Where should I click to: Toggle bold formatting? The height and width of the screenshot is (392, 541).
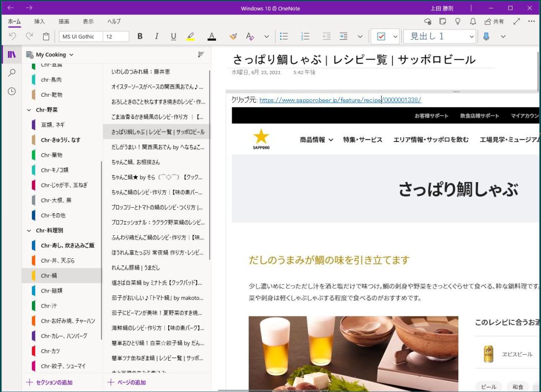140,36
